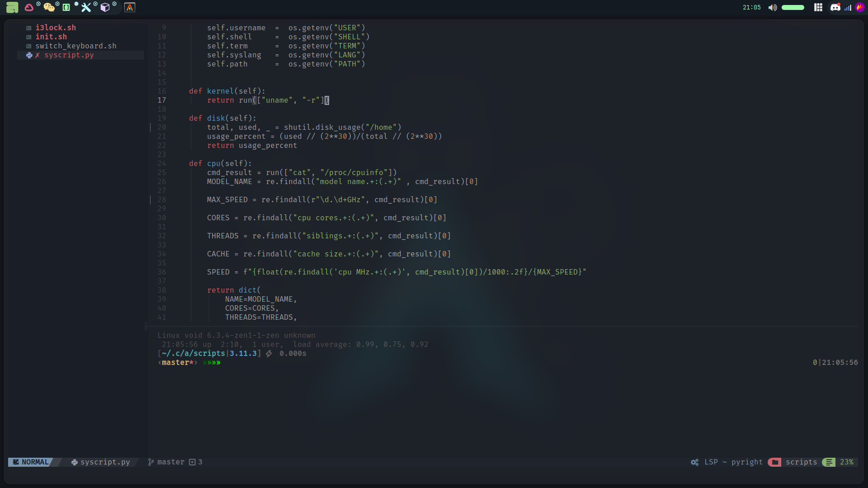This screenshot has height=488, width=868.
Task: Click the 0|21:05:56 right prompt timestamp
Action: pyautogui.click(x=835, y=362)
